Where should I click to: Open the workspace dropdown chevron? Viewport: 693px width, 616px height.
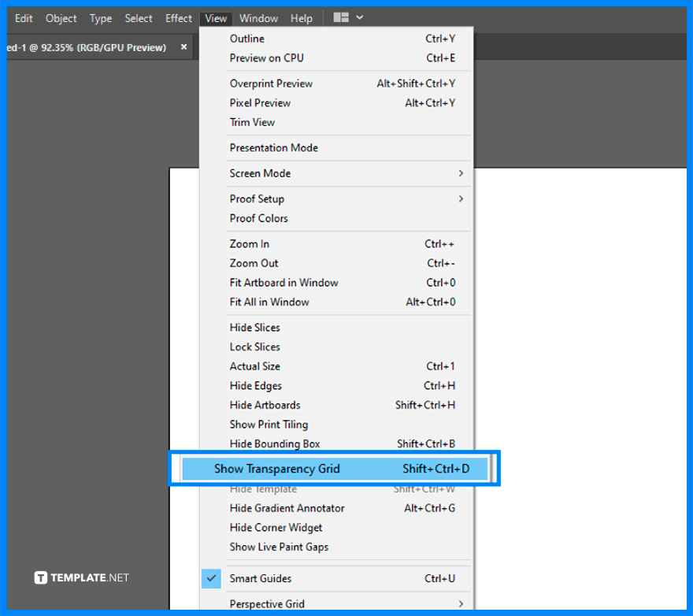coord(358,17)
